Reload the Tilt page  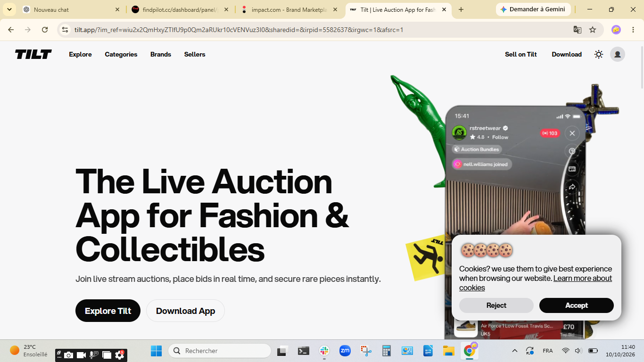(x=45, y=30)
